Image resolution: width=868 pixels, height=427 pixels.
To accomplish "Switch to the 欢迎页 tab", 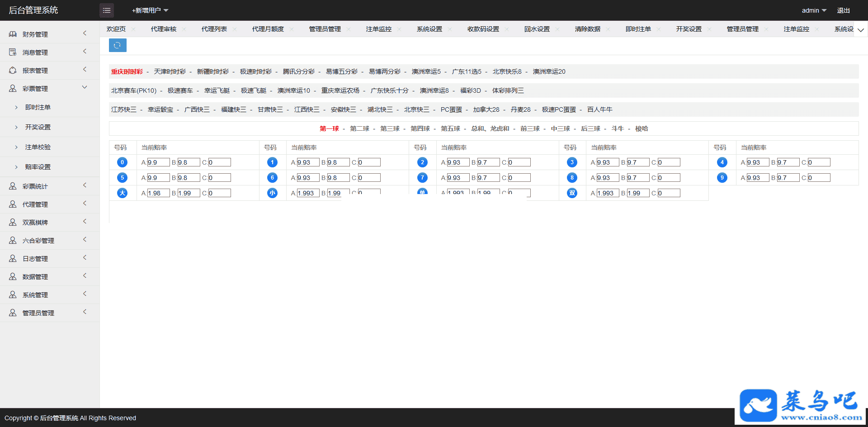I will tap(116, 29).
